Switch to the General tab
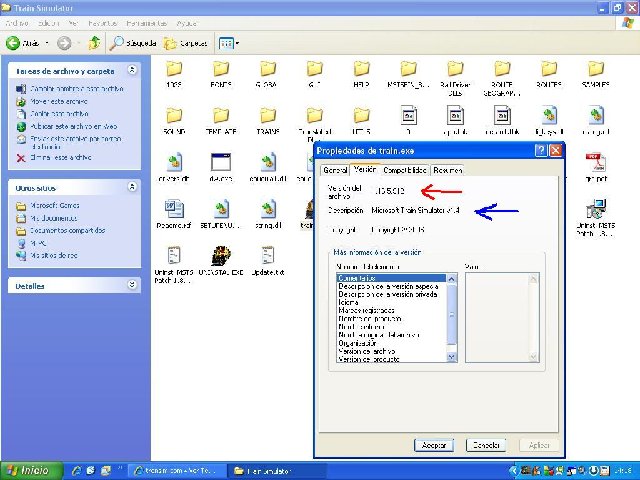 coord(334,170)
